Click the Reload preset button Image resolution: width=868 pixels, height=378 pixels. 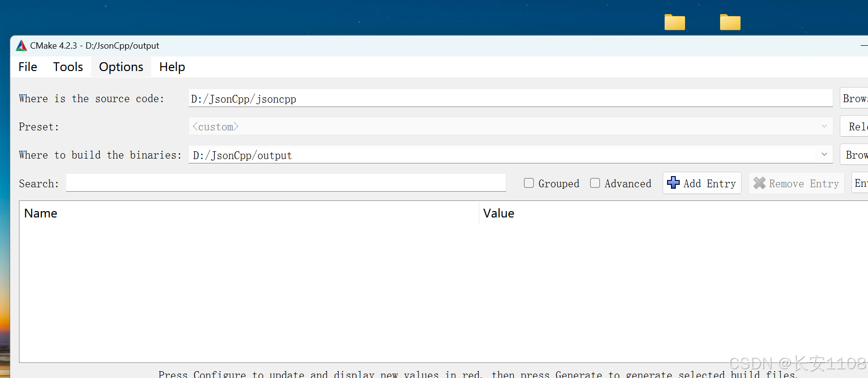pyautogui.click(x=854, y=126)
